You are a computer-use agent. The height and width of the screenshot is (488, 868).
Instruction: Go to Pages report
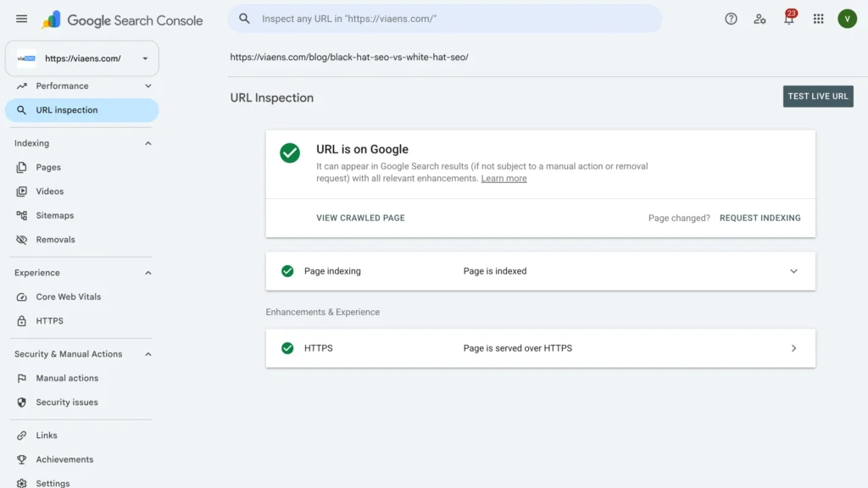coord(48,167)
